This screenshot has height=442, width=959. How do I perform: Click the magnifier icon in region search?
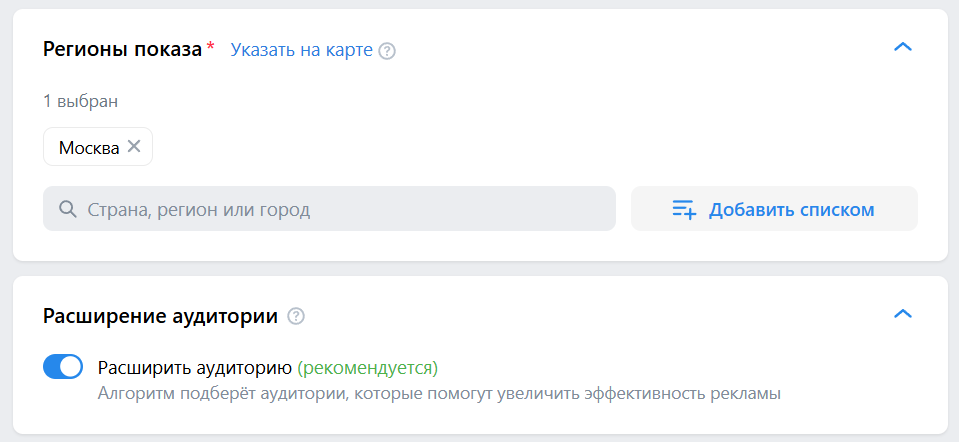pyautogui.click(x=68, y=210)
